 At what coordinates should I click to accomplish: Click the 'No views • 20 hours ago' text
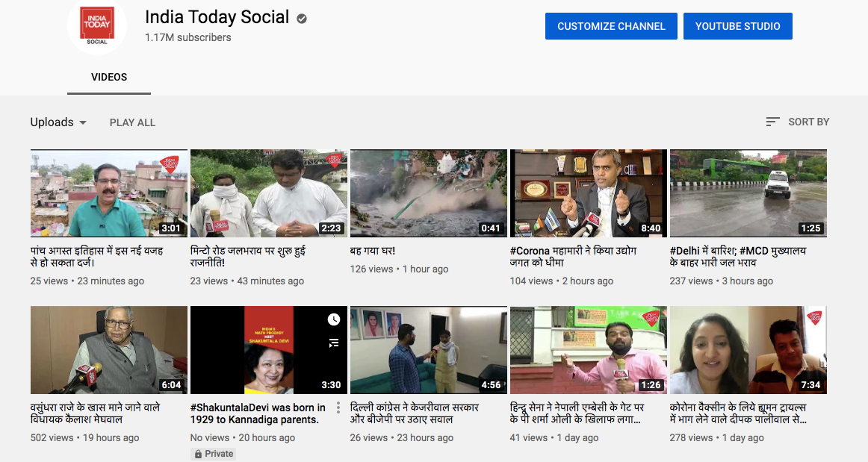(x=243, y=437)
